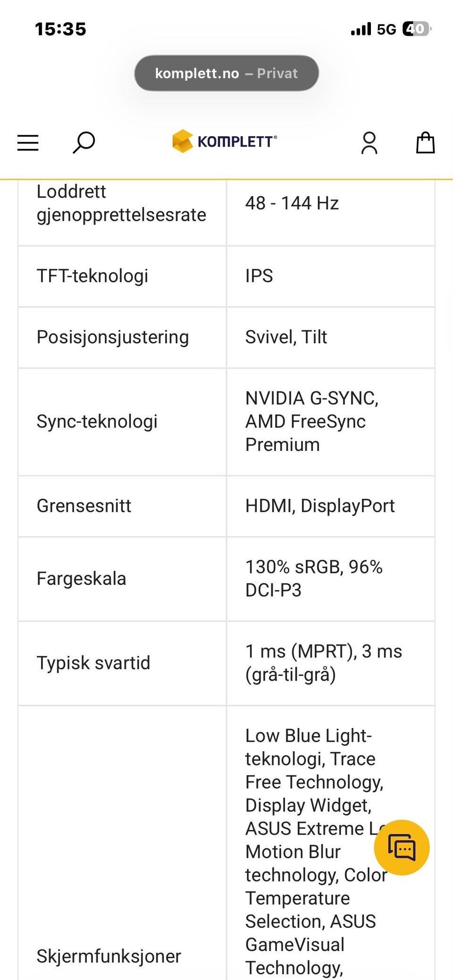Viewport: 453px width, 980px height.
Task: Tap the search magnifier icon
Action: click(84, 142)
